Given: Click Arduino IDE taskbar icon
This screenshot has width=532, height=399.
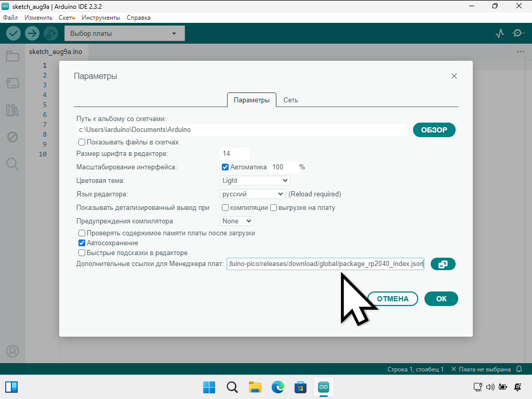Looking at the screenshot, I should pyautogui.click(x=323, y=387).
